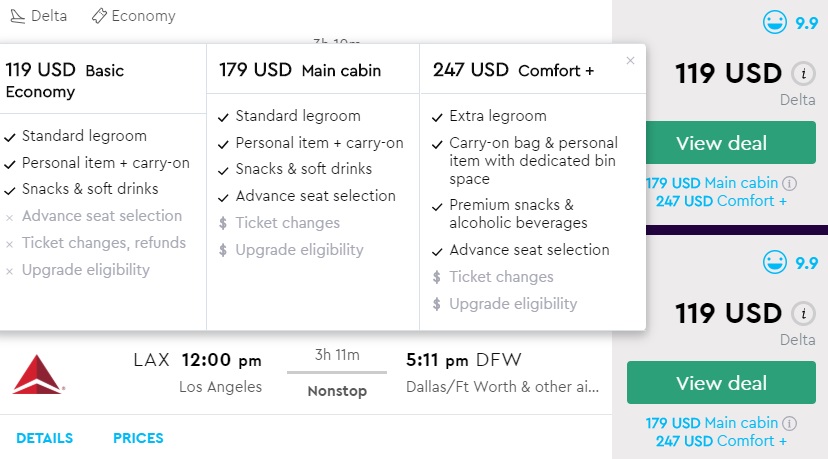Viewport: 828px width, 459px height.
Task: Click the smiley rating icon above Delta logo's flight price
Action: 774,264
